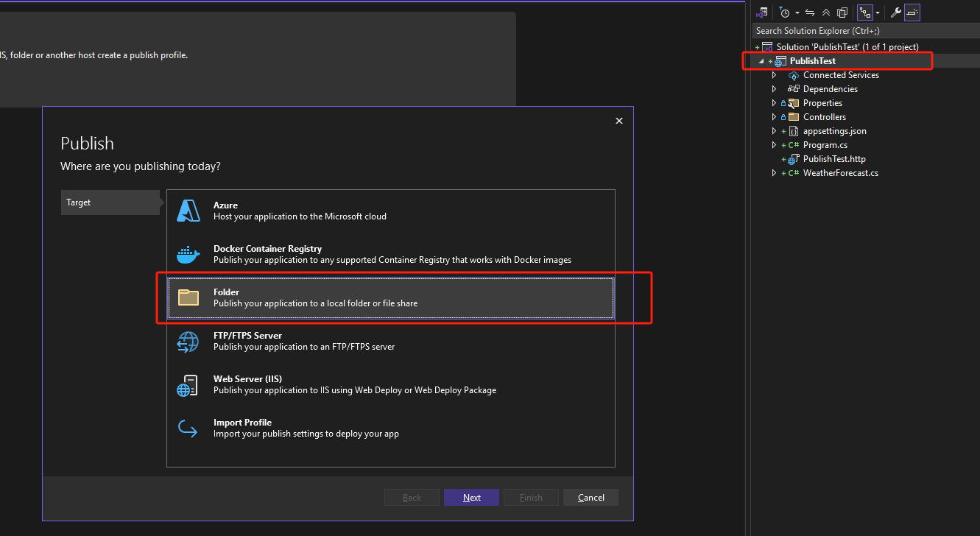Select PublishTest.http file name
This screenshot has height=536, width=980.
834,159
